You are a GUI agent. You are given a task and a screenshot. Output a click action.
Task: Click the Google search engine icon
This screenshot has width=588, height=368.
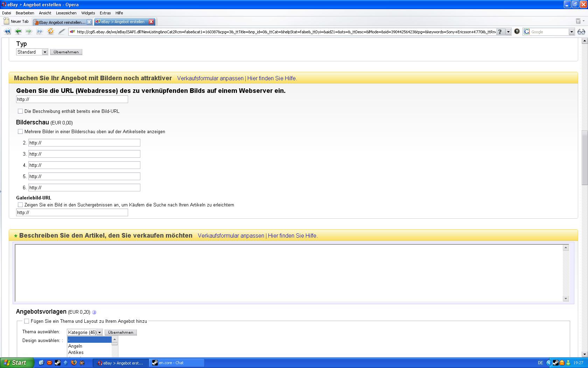pos(527,32)
